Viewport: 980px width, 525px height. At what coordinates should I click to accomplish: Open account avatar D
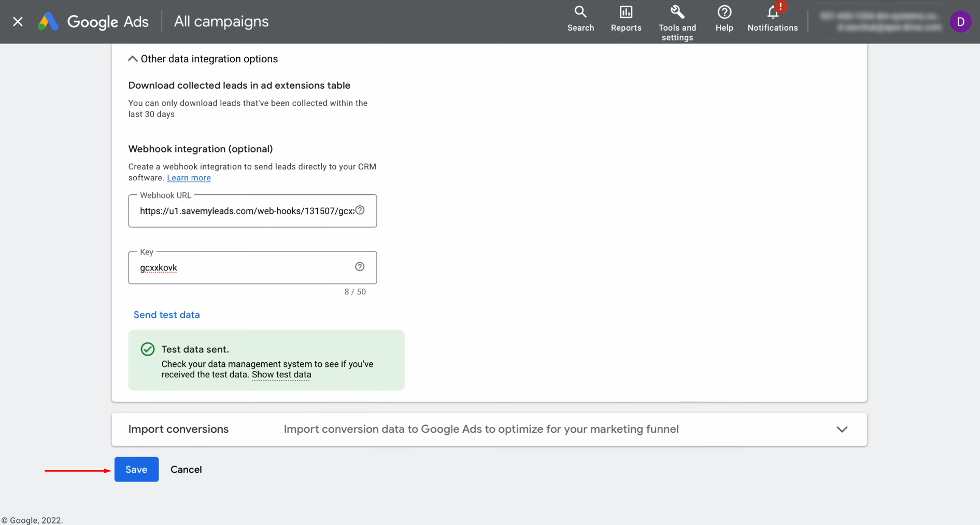pos(961,22)
